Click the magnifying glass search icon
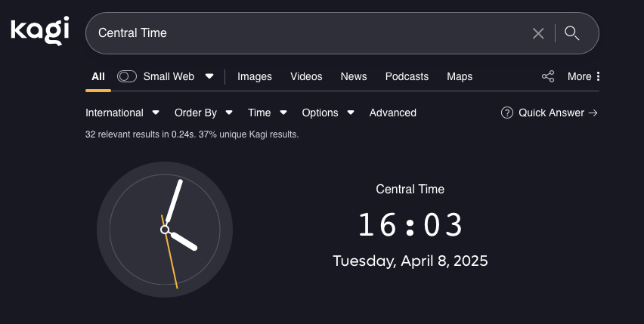This screenshot has height=324, width=644. click(572, 33)
